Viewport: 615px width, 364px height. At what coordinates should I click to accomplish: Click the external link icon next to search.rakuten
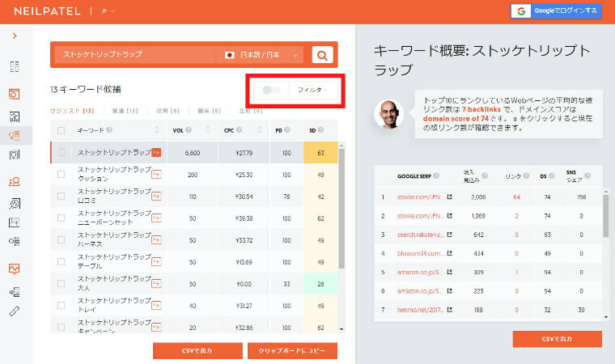point(449,235)
